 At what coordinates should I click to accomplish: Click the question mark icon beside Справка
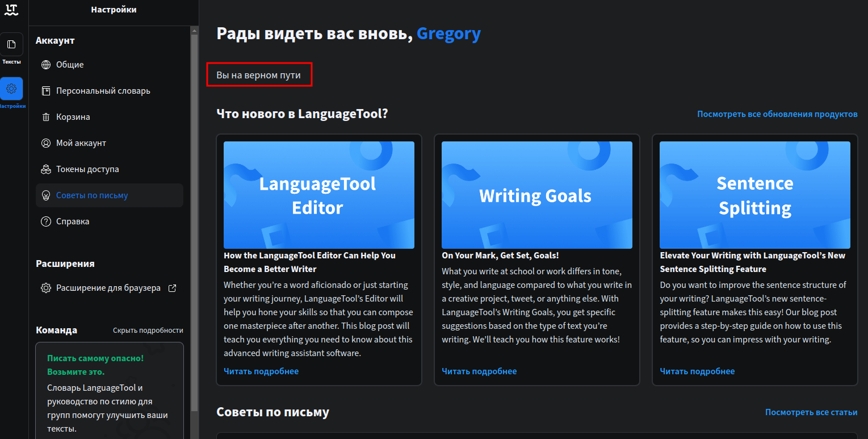[46, 221]
